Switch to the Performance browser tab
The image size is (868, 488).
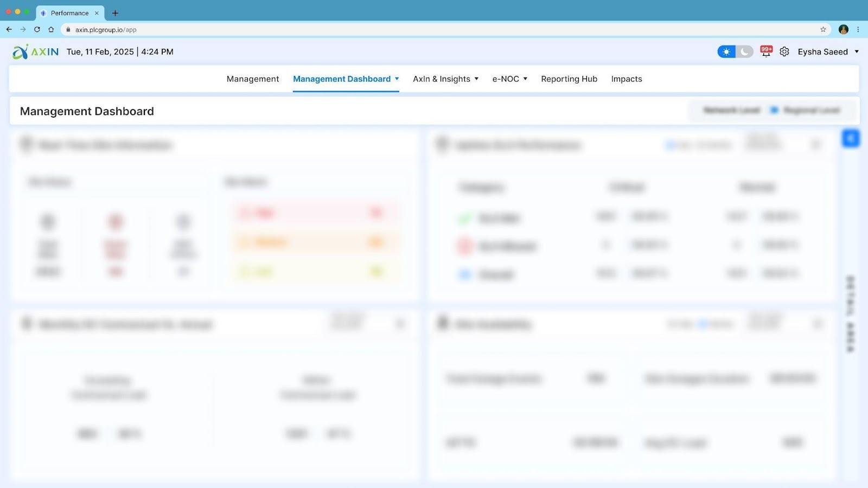69,13
